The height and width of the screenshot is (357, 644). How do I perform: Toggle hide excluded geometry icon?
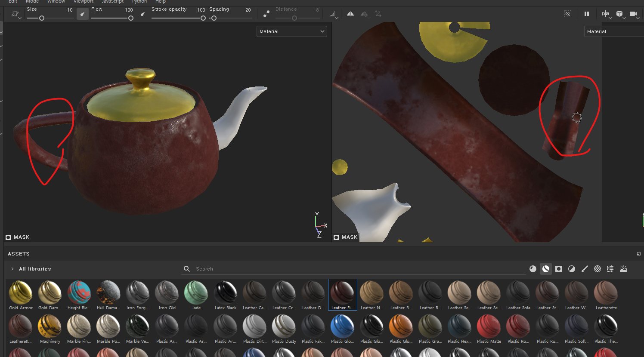point(568,14)
